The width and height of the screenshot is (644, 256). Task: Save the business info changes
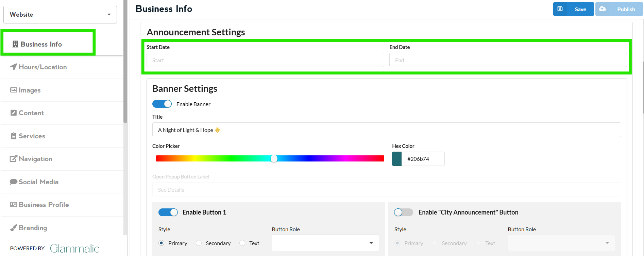click(x=573, y=9)
